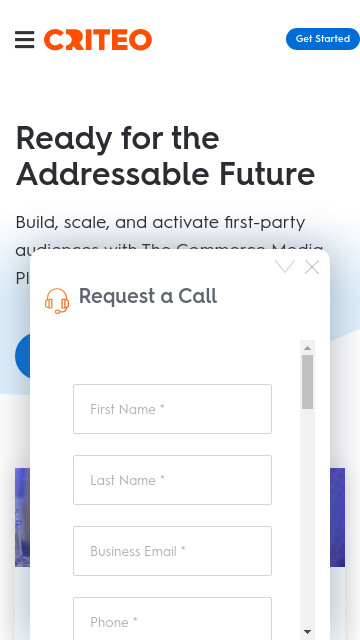Click the purple image strip right of the popup
Image resolution: width=360 pixels, height=640 pixels.
tap(337, 517)
